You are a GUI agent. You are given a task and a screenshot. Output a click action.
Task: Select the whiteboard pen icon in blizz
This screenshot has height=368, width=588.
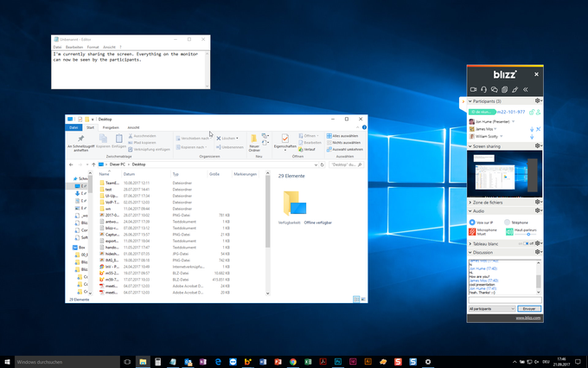(514, 90)
